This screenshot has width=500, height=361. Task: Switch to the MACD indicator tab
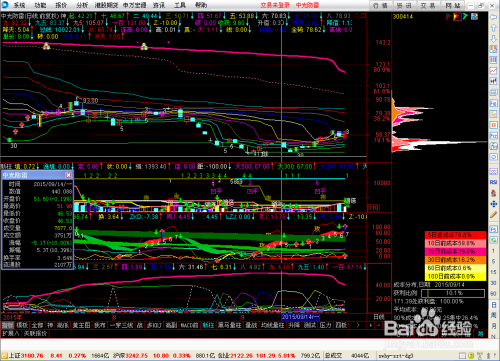tap(189, 325)
